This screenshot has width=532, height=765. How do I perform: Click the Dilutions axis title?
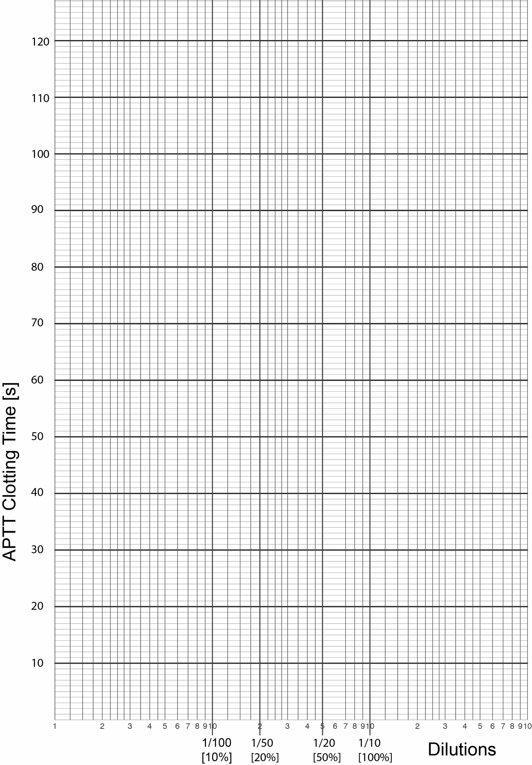pyautogui.click(x=462, y=749)
